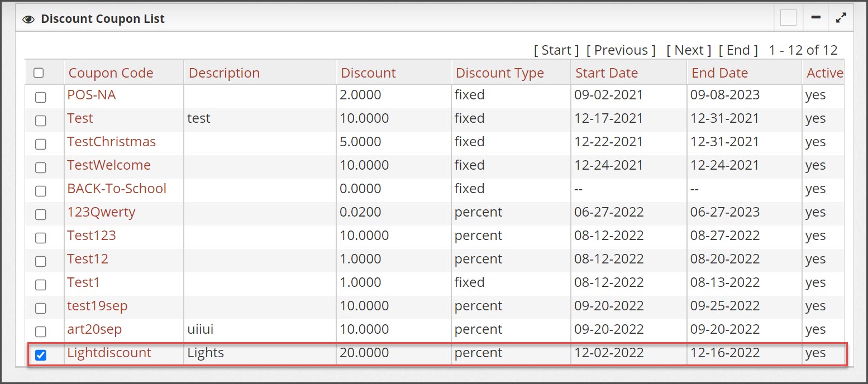Screen dimensions: 868x384
Task: Open the Test123 coupon link
Action: coord(92,236)
